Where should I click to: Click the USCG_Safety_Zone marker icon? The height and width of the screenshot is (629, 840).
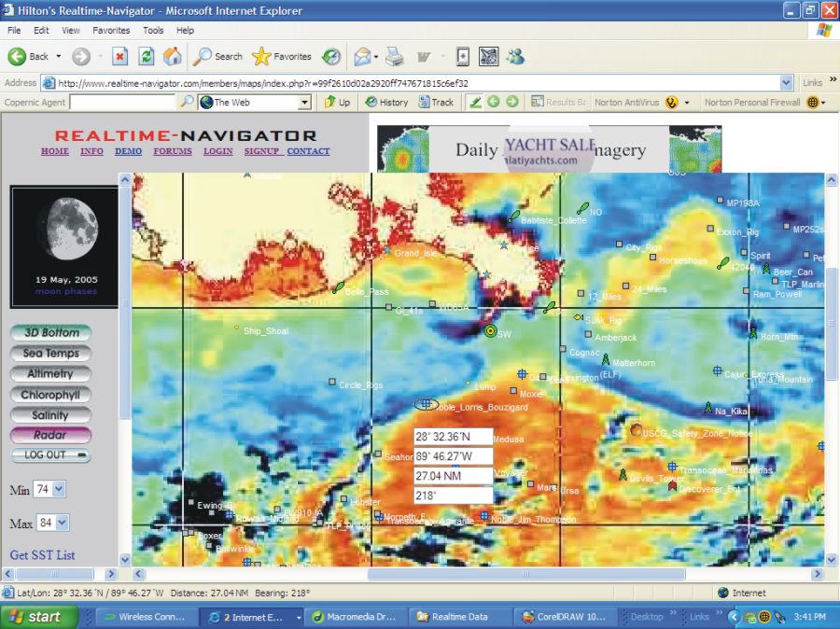pos(636,429)
